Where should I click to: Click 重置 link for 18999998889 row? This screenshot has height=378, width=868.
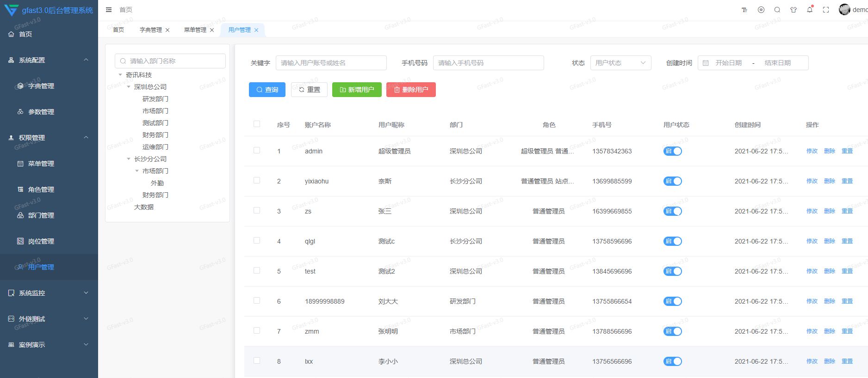[847, 301]
